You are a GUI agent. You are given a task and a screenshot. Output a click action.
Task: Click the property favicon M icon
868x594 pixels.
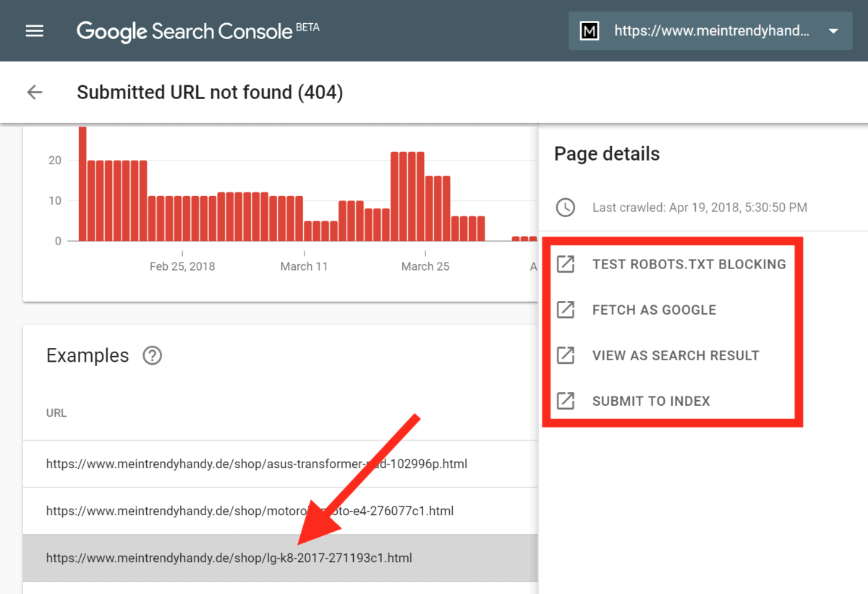point(590,31)
